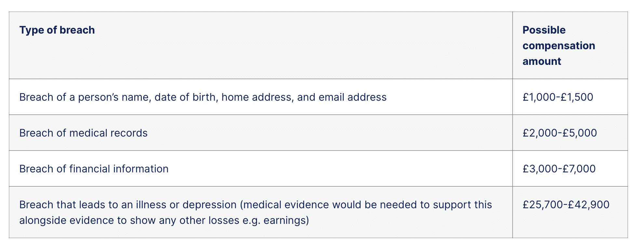
Task: Click the 'Type of breach' column header
Action: tap(57, 30)
